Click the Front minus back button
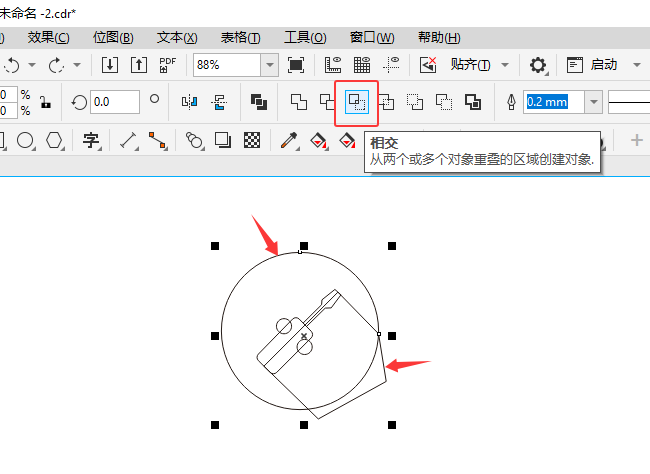Viewport: 650px width, 474px height. [x=415, y=102]
